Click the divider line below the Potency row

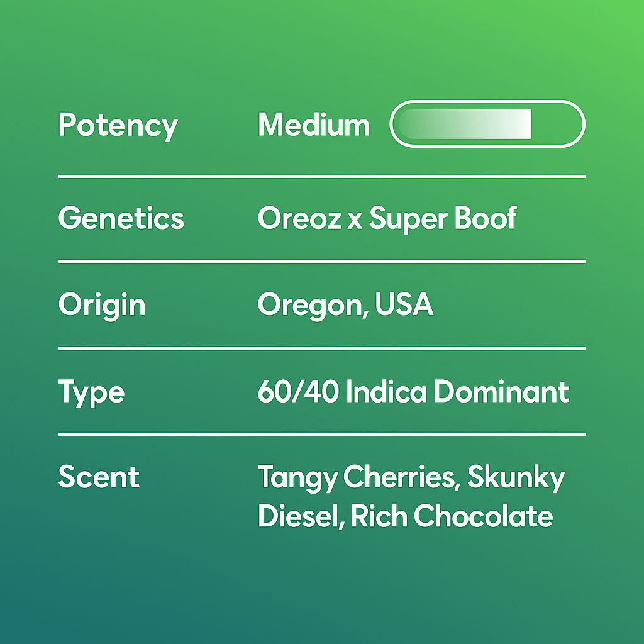[322, 177]
